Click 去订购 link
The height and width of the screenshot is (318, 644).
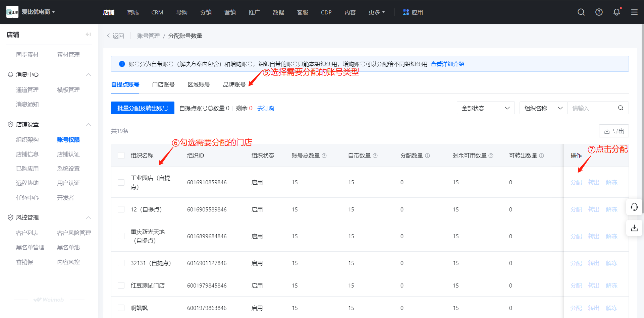click(266, 108)
